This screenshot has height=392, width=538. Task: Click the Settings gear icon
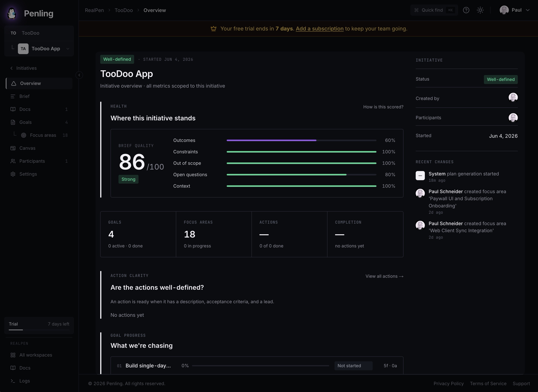(13, 174)
